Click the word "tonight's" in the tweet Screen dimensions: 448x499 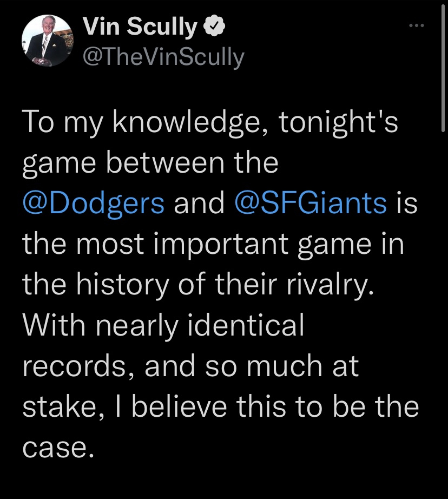click(x=339, y=123)
